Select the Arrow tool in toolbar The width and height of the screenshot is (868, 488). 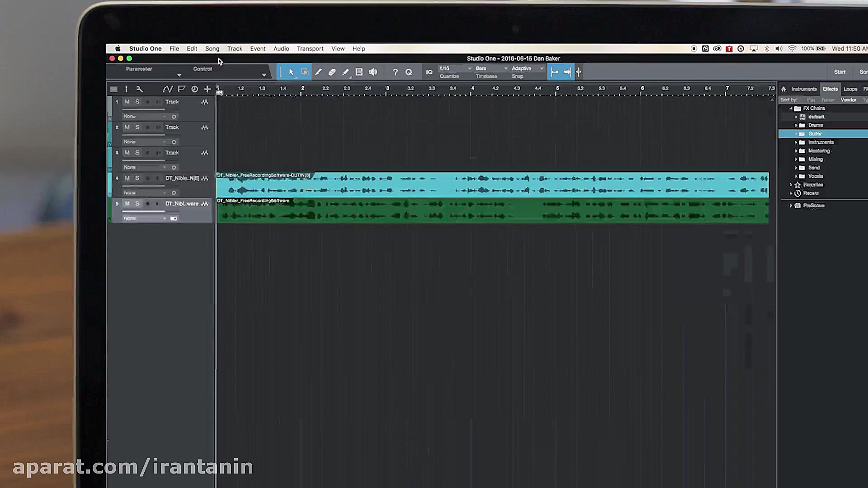(291, 72)
